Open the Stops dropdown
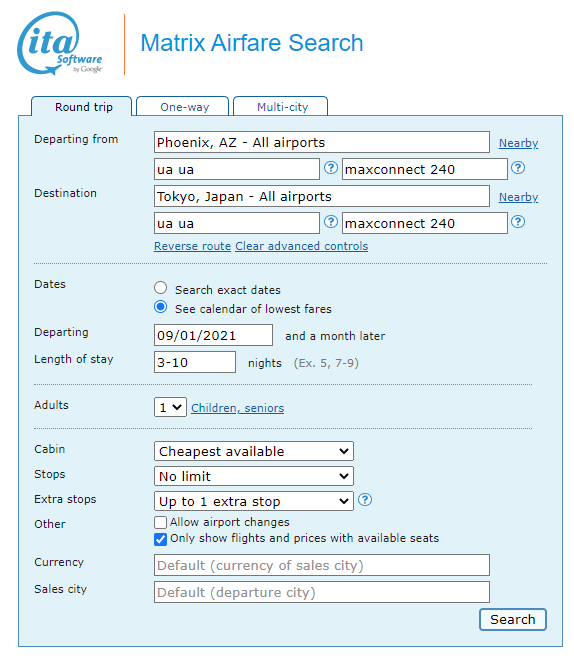This screenshot has width=574, height=659. point(254,476)
